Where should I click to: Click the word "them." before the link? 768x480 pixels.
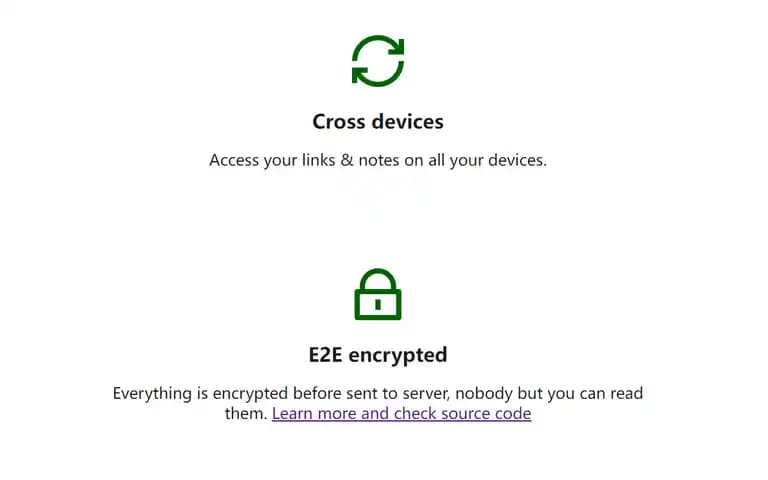(246, 413)
